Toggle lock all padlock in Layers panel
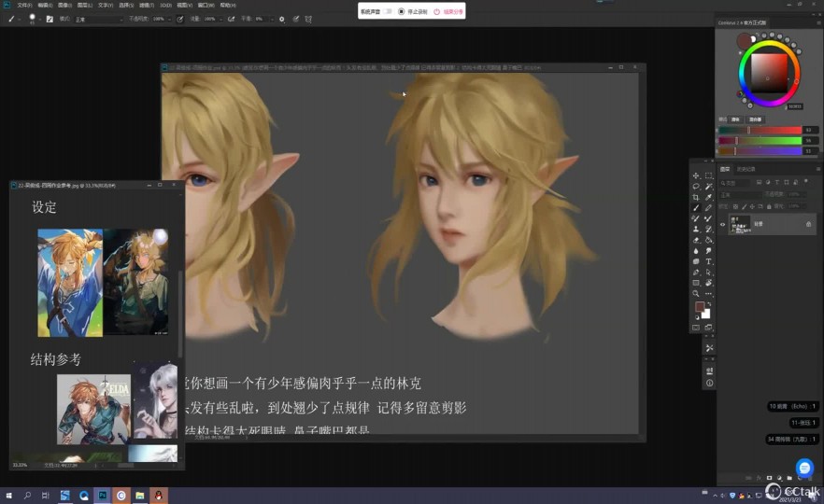824x504 pixels. (769, 206)
